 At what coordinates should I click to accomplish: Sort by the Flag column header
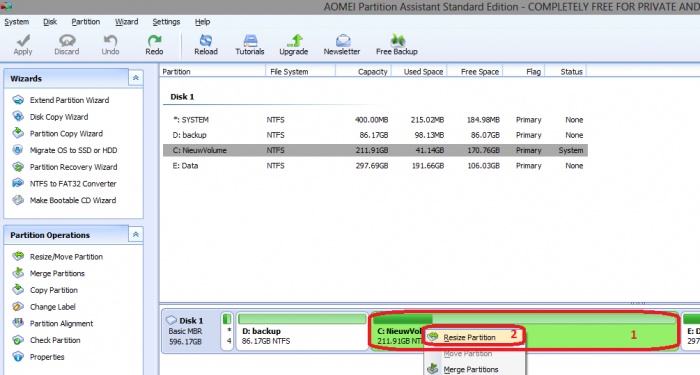click(524, 71)
